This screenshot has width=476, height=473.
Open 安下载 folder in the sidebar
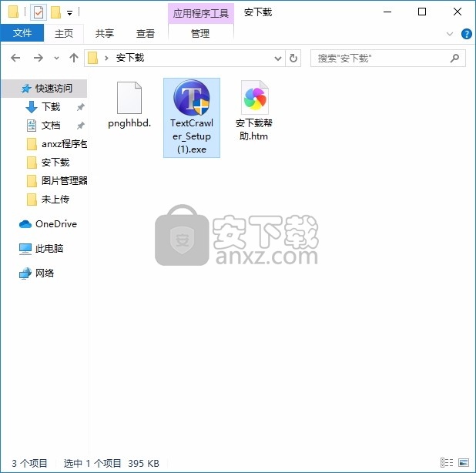[x=49, y=163]
